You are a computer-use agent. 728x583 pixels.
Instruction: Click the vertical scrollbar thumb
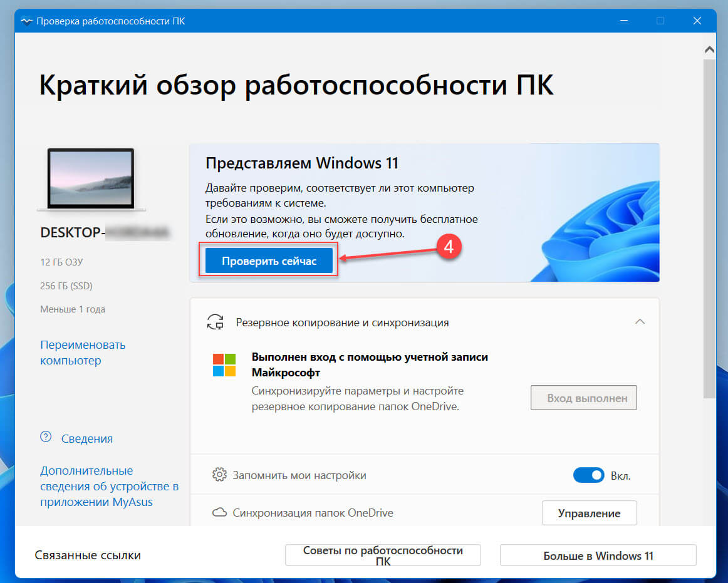(709, 229)
